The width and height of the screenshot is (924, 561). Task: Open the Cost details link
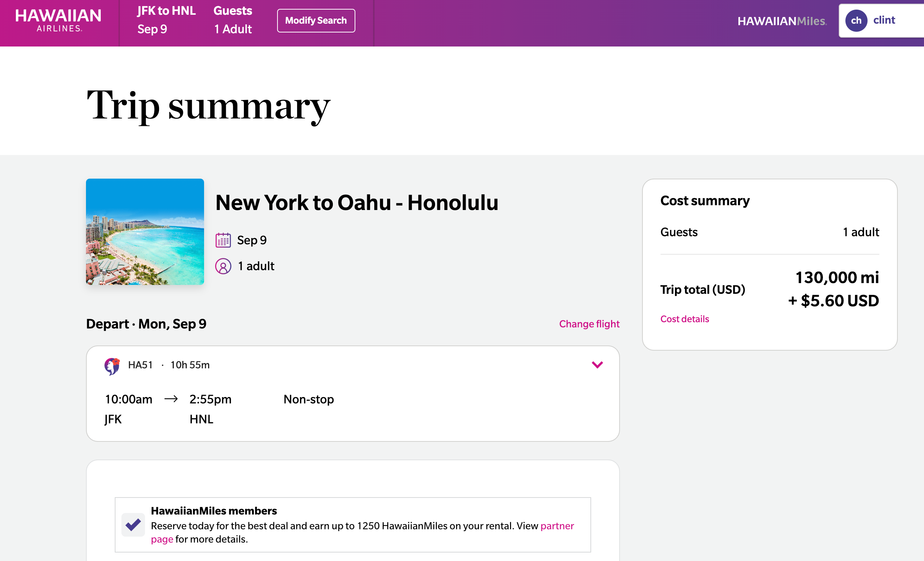pyautogui.click(x=685, y=319)
